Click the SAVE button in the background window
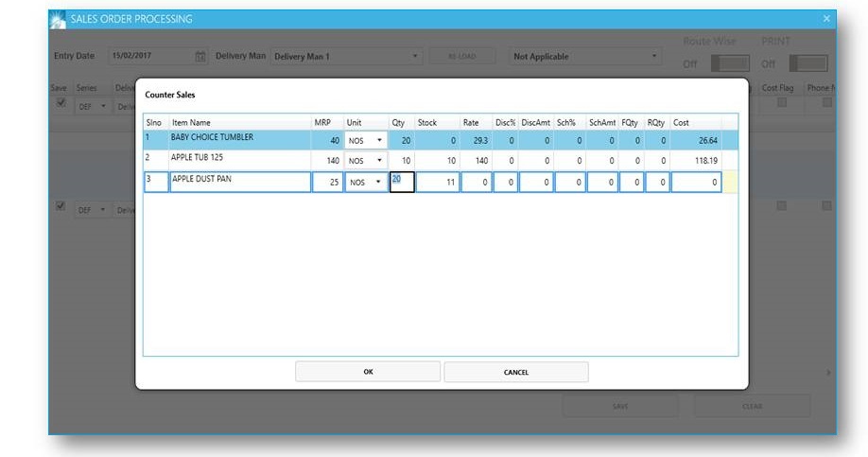 pos(620,406)
